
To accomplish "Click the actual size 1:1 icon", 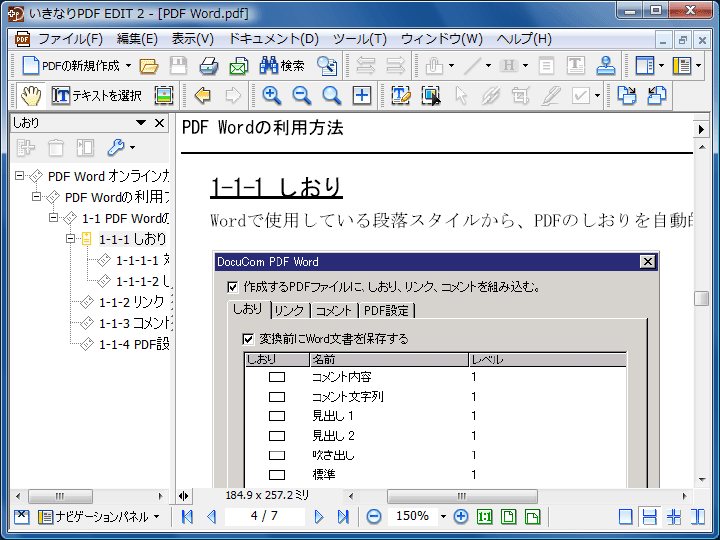I will pos(485,517).
